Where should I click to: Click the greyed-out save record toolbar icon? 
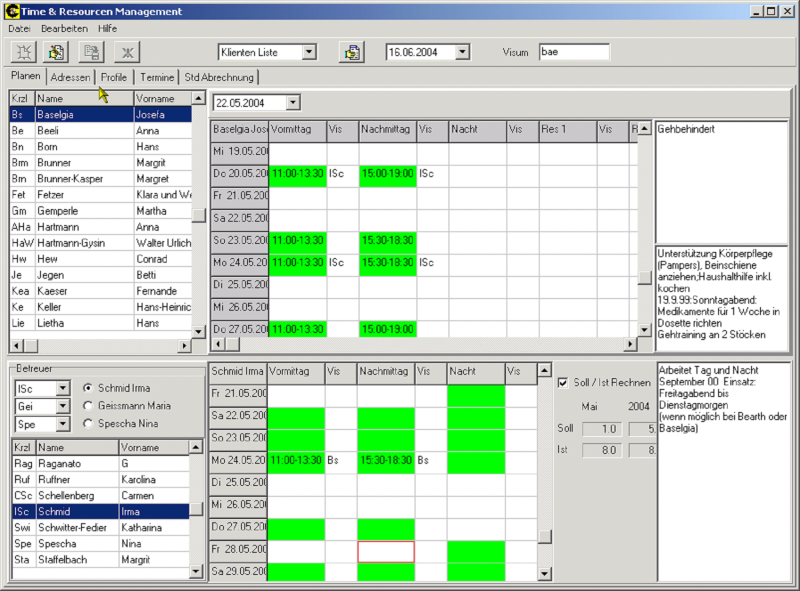pos(91,52)
